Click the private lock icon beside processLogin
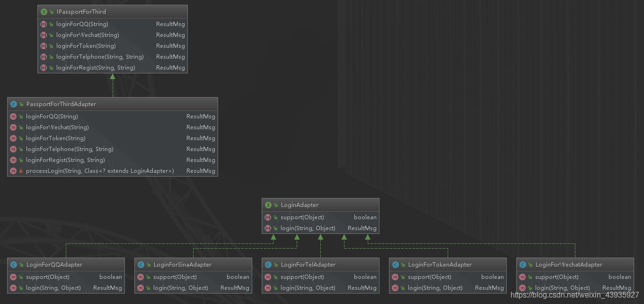This screenshot has height=304, width=644. 21,171
